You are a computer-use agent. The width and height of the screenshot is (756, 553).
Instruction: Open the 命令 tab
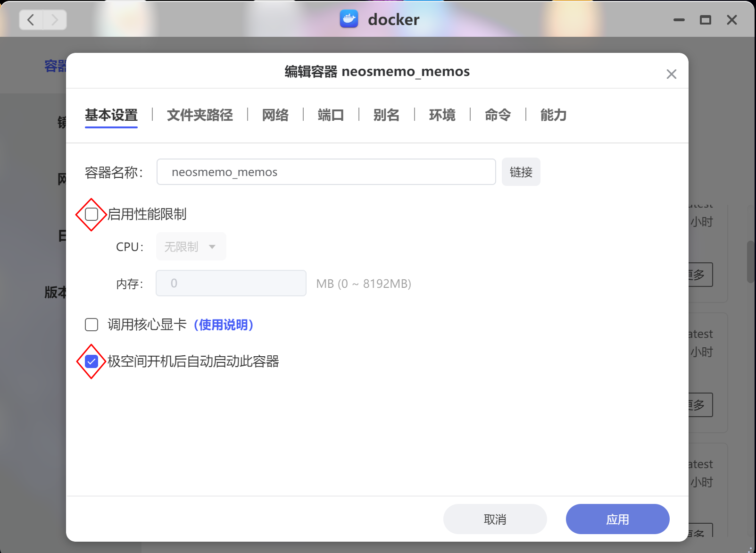click(x=498, y=115)
